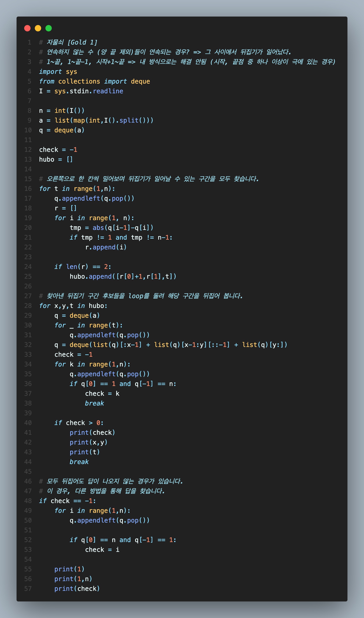Image resolution: width=364 pixels, height=618 pixels.
Task: Click 'tmp = abs(q[i-1]-q[i])' line
Action: pos(112,228)
